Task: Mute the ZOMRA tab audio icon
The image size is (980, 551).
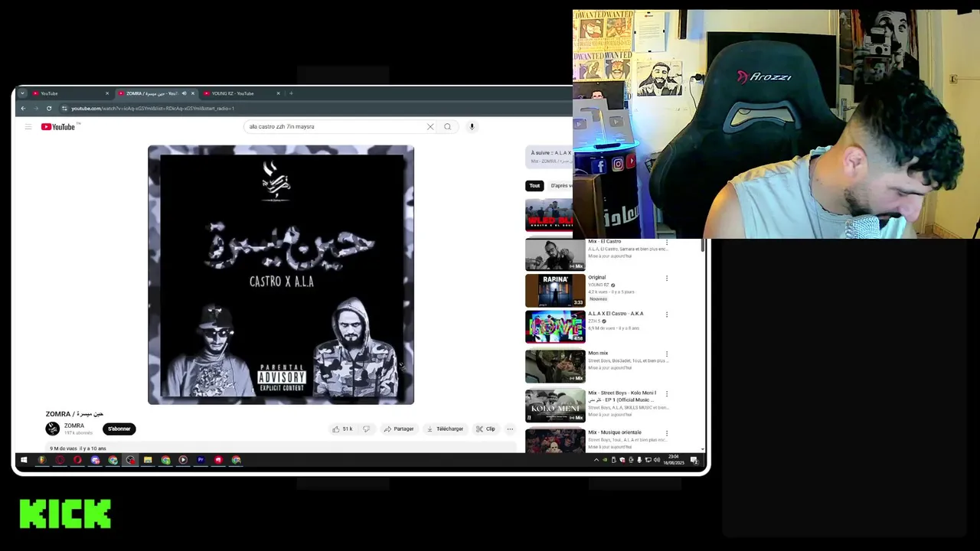Action: [x=184, y=93]
